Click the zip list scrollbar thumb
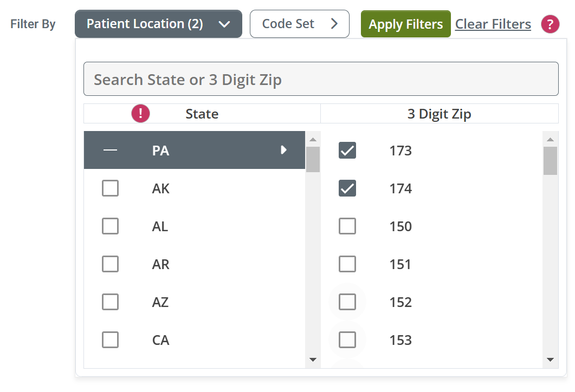 tap(550, 160)
